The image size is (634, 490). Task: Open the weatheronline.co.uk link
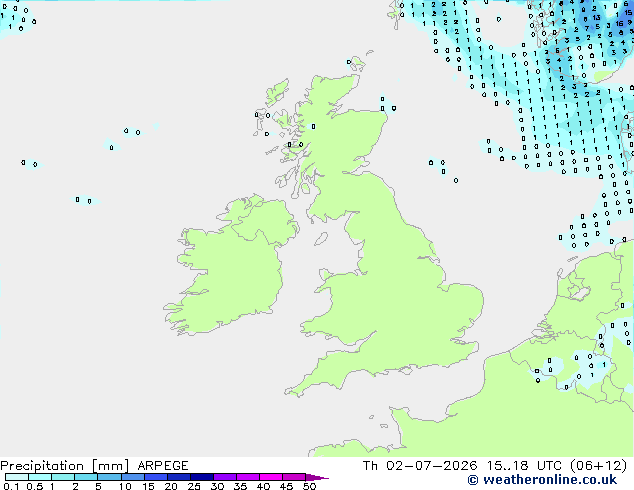[542, 480]
